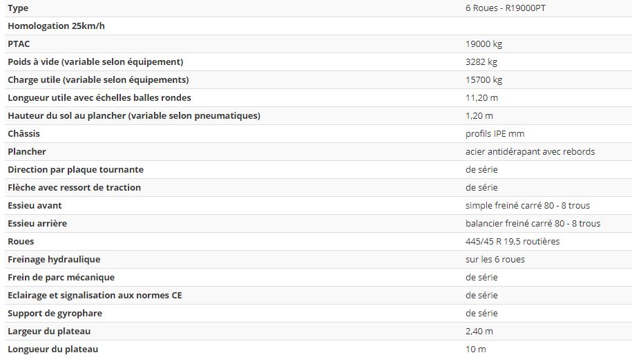Select the '19000 kg' value
Screen dimensions: 632x364
483,44
